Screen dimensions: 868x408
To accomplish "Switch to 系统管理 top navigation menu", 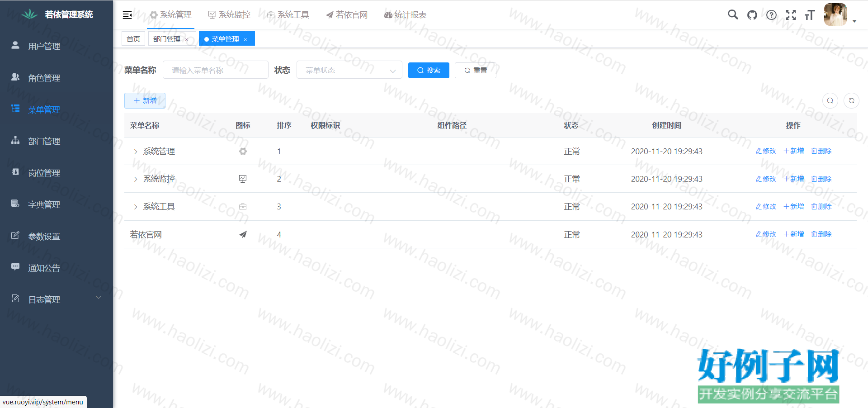I will (x=170, y=15).
